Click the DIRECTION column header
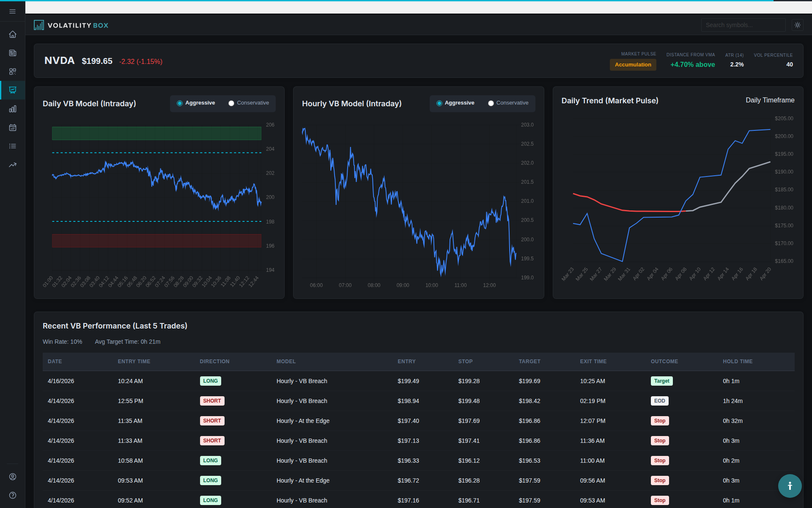 [x=214, y=362]
